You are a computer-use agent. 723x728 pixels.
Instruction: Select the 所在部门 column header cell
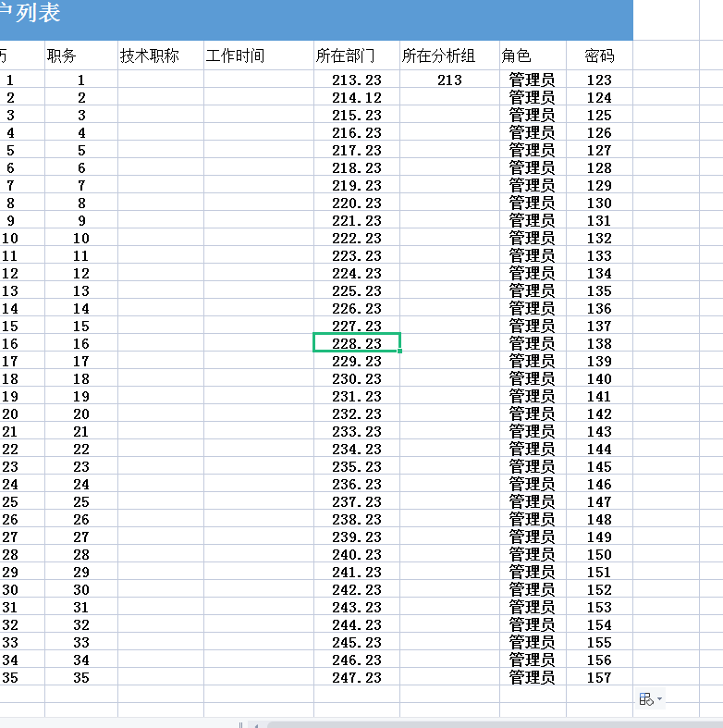[356, 56]
